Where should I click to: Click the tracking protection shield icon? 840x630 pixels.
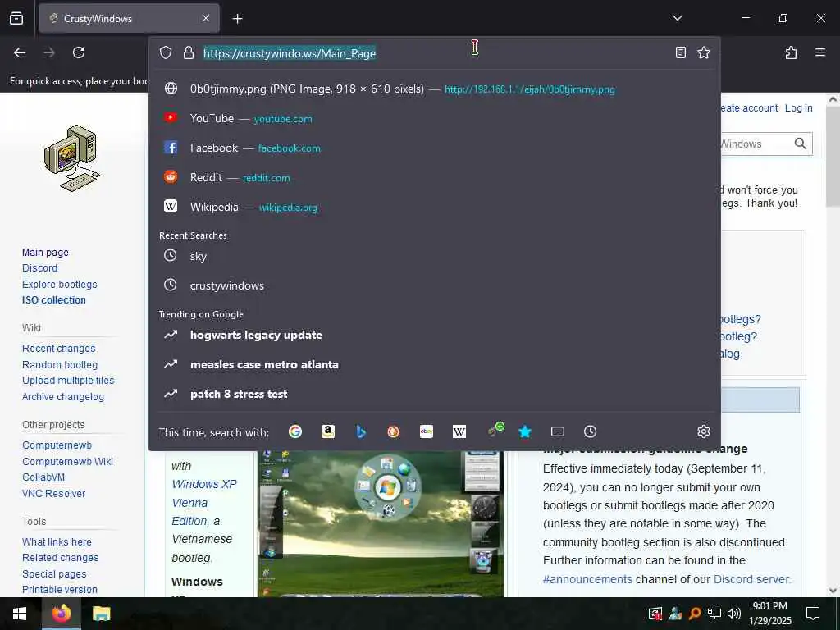coord(166,52)
